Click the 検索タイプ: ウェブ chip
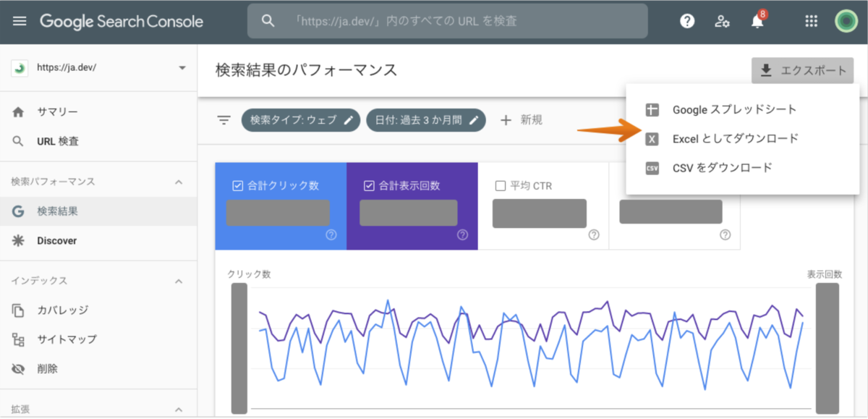This screenshot has height=419, width=868. pyautogui.click(x=301, y=120)
